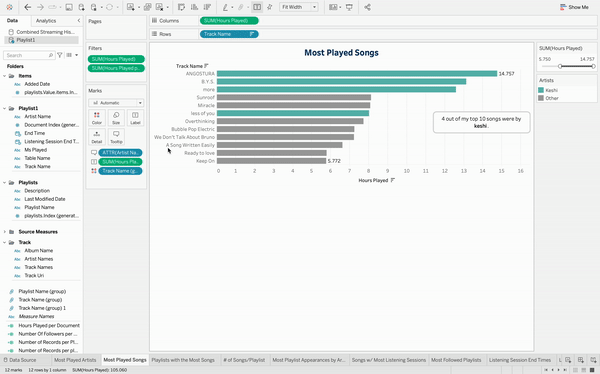Screen dimensions: 600x374
Task: Open the Most Played Artists sheet tab
Action: click(75, 360)
